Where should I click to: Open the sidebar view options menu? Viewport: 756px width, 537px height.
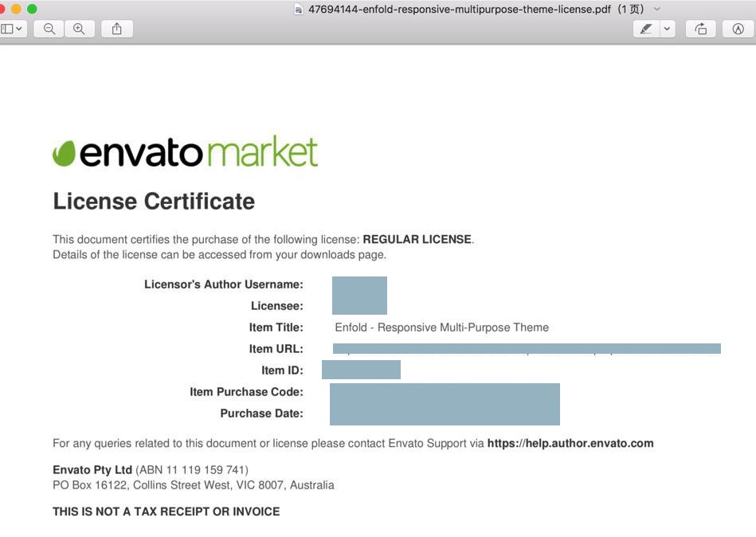tap(12, 29)
